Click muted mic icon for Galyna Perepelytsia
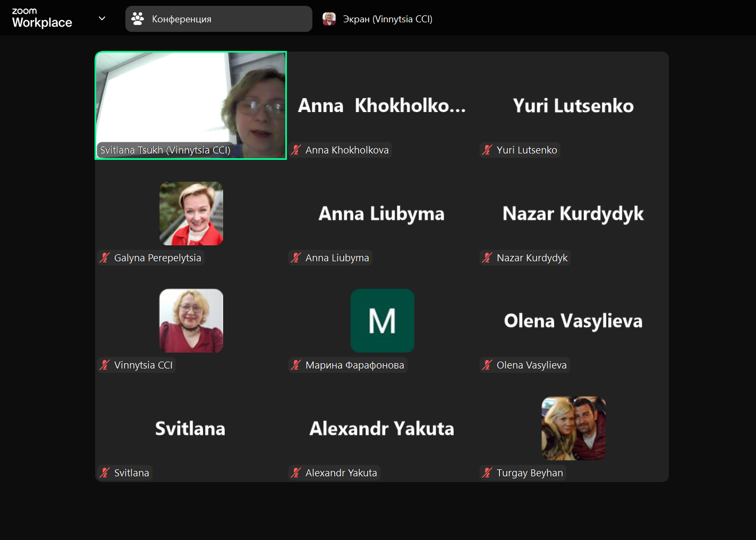Image resolution: width=756 pixels, height=540 pixels. coord(105,258)
